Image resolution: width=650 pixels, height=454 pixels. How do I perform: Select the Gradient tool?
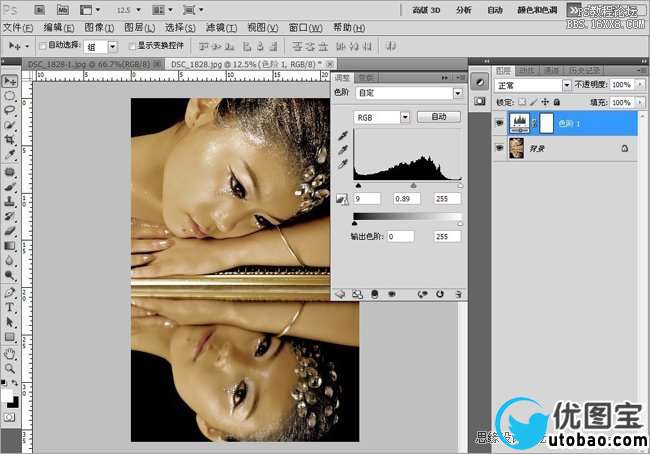9,246
